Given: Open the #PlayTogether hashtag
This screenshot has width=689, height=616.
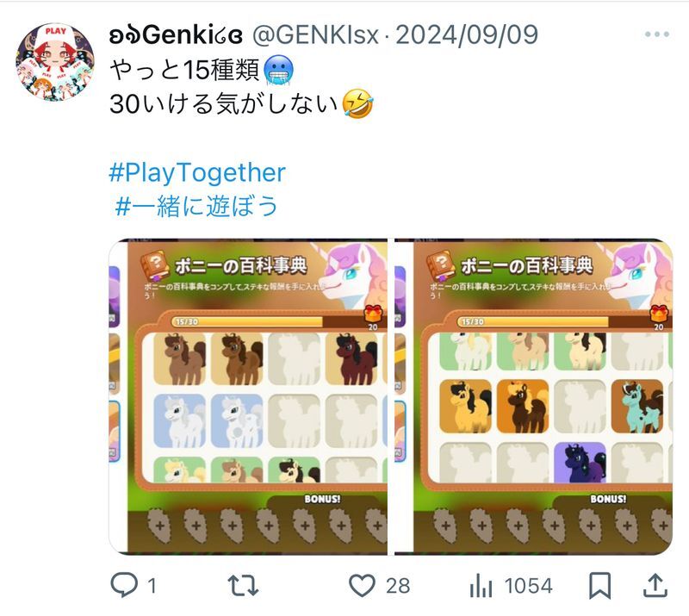Looking at the screenshot, I should point(197,172).
